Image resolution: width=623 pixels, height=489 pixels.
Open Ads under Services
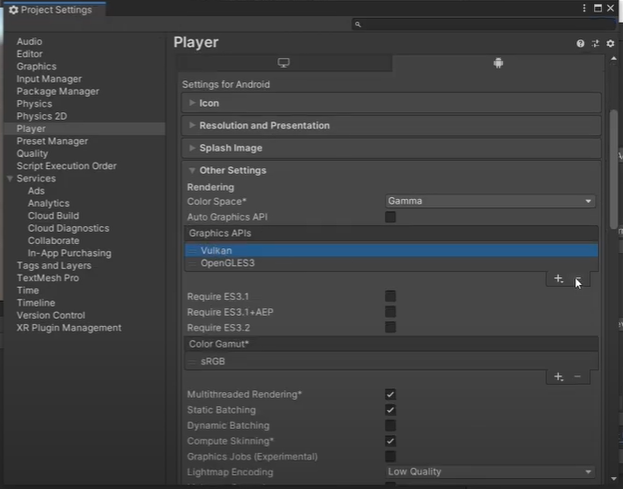36,191
